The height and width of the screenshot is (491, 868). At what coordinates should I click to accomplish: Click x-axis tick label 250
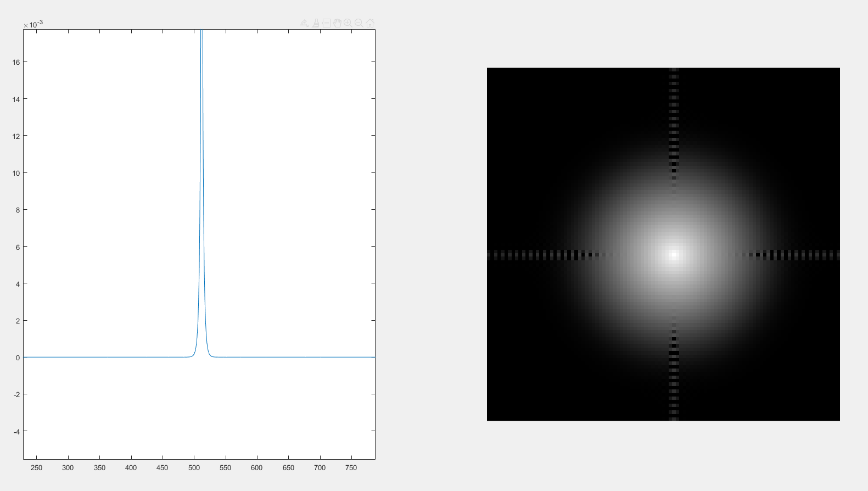click(x=36, y=468)
